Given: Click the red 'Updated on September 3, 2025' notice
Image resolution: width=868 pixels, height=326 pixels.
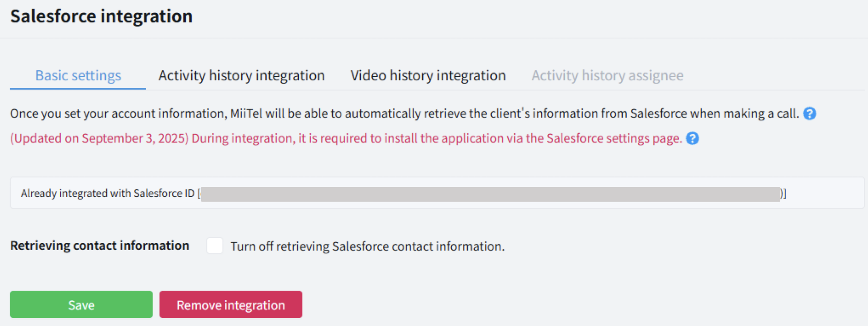Looking at the screenshot, I should pos(346,138).
